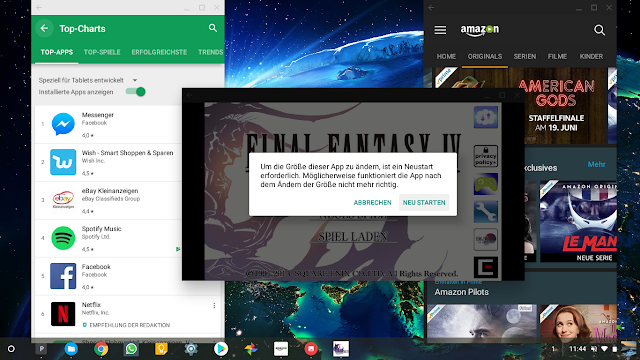Click the cloud save icon in Final Fantasy
The width and height of the screenshot is (640, 360).
click(486, 117)
